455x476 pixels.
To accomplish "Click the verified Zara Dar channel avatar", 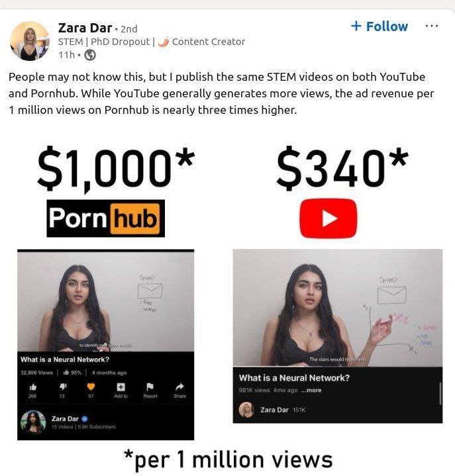I will pyautogui.click(x=33, y=422).
